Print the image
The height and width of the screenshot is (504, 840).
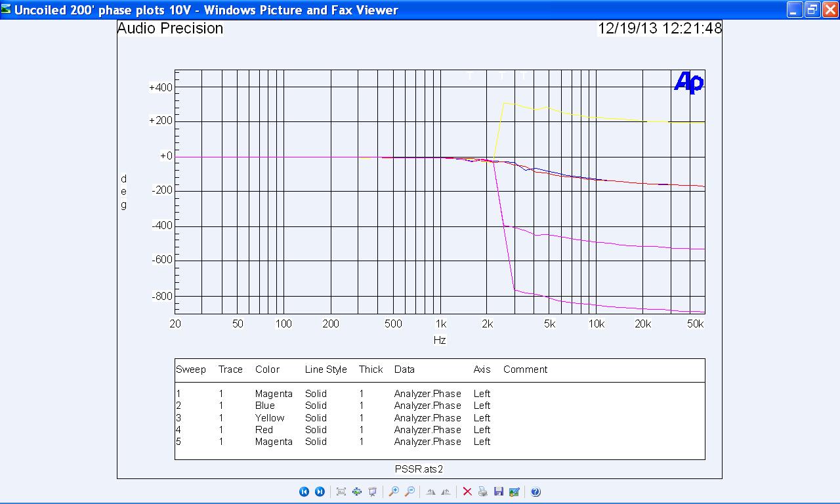[x=483, y=492]
